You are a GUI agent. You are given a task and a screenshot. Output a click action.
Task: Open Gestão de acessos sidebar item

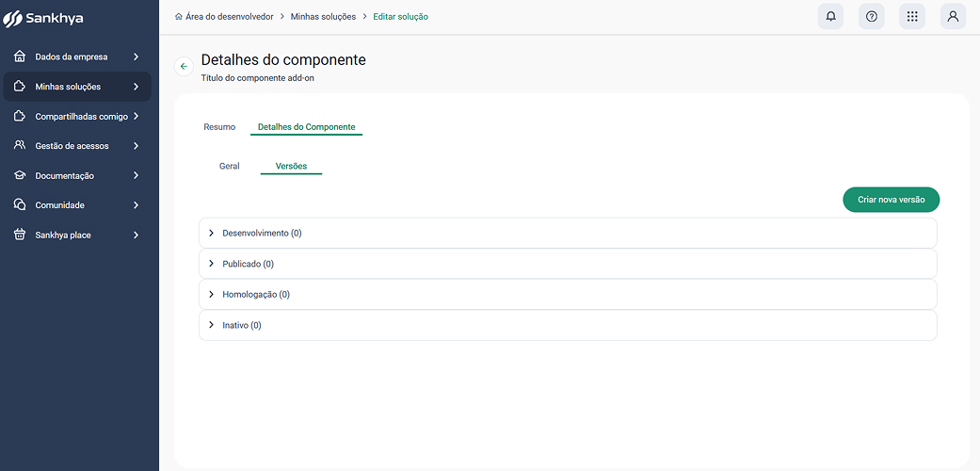77,146
